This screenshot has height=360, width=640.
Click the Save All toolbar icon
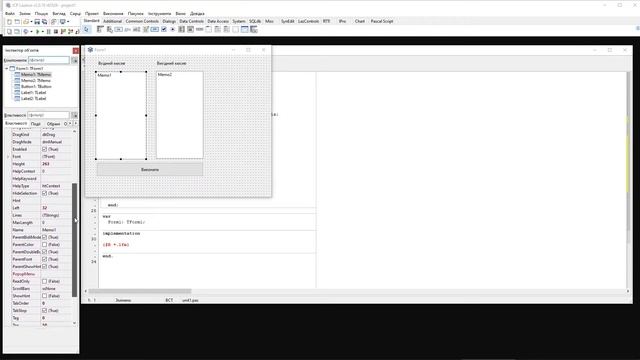pyautogui.click(x=44, y=22)
